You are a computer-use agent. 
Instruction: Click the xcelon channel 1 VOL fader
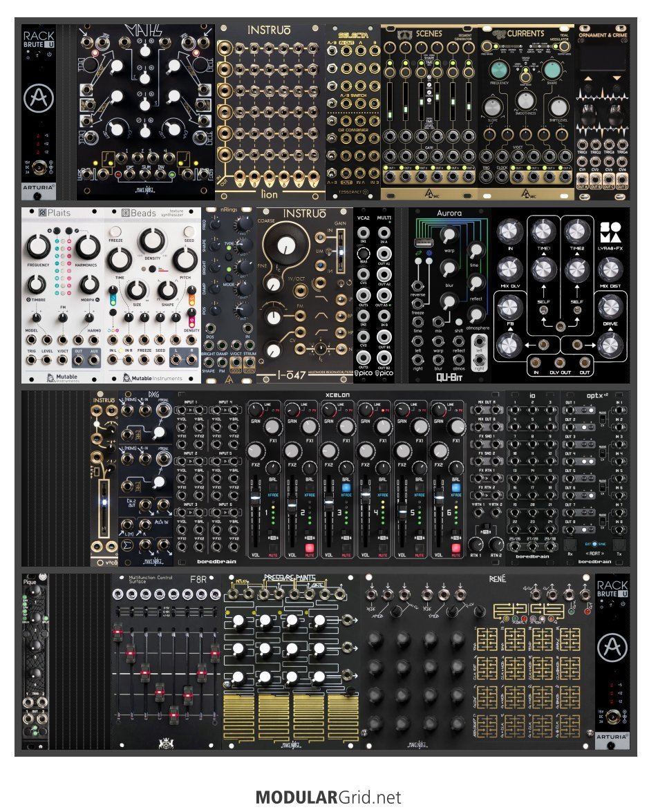point(254,498)
